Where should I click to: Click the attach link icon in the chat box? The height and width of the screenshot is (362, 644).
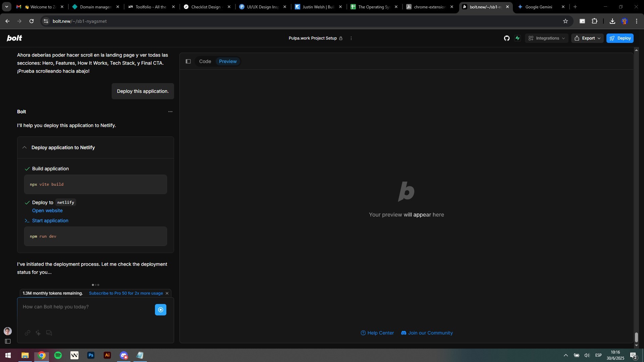tap(28, 333)
